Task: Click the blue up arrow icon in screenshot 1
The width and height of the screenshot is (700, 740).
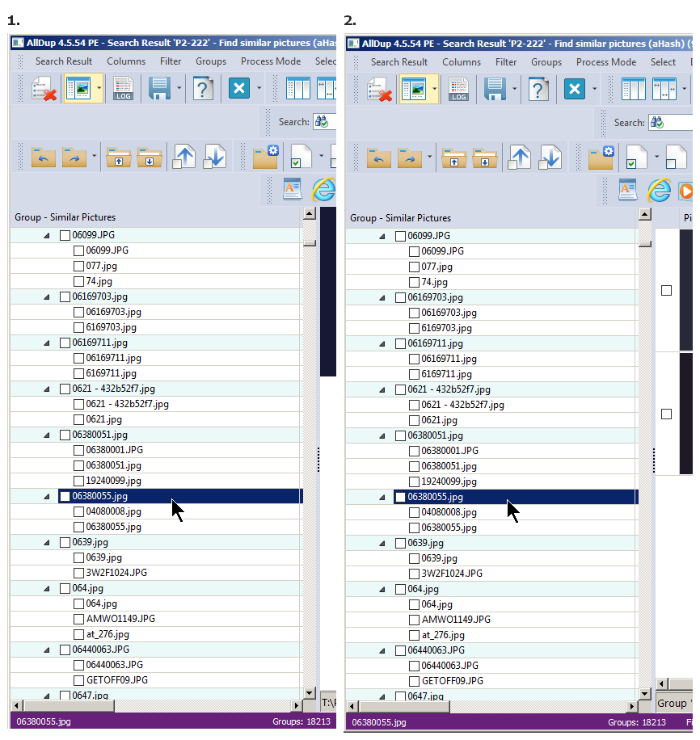Action: tap(185, 156)
